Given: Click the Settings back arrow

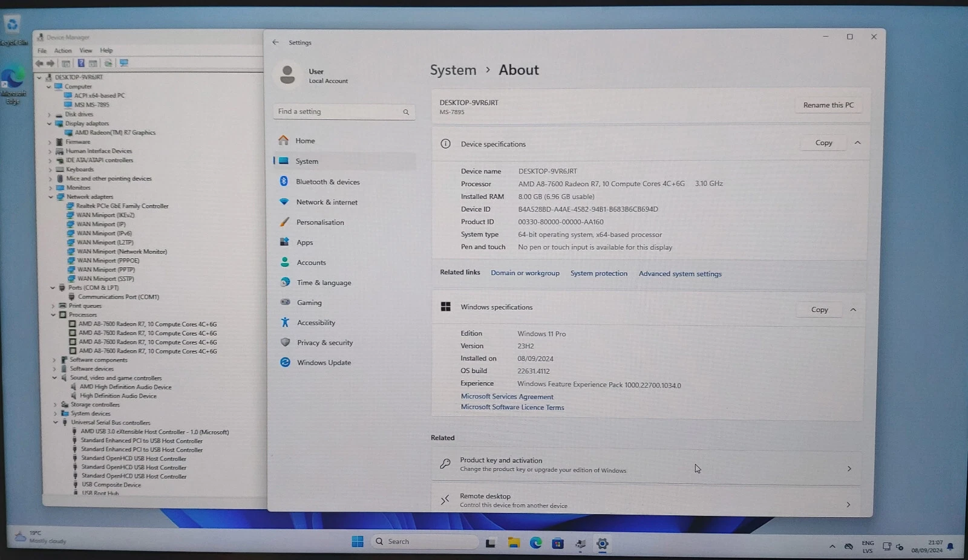Looking at the screenshot, I should [275, 42].
